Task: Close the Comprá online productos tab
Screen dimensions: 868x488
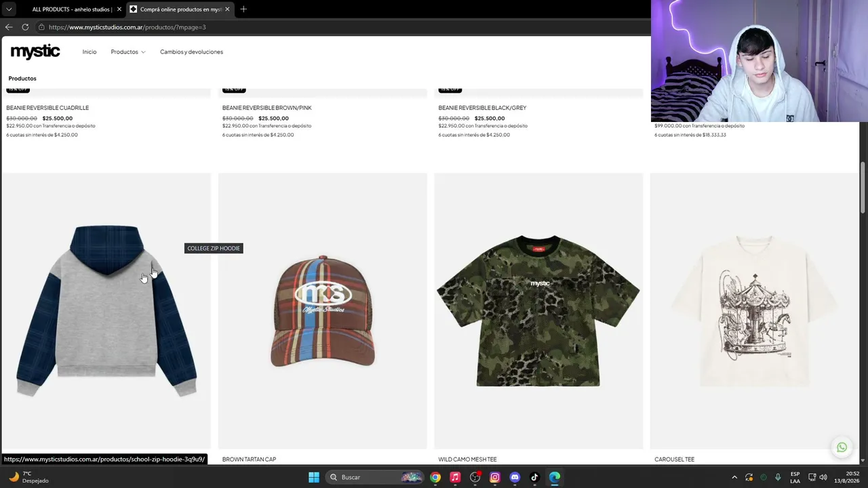Action: coord(227,9)
